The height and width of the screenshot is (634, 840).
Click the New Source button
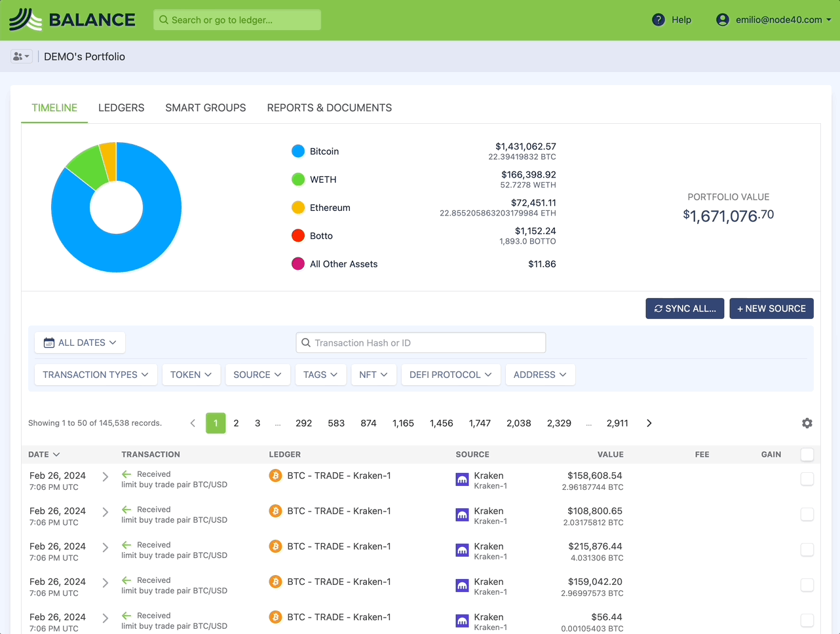point(771,308)
